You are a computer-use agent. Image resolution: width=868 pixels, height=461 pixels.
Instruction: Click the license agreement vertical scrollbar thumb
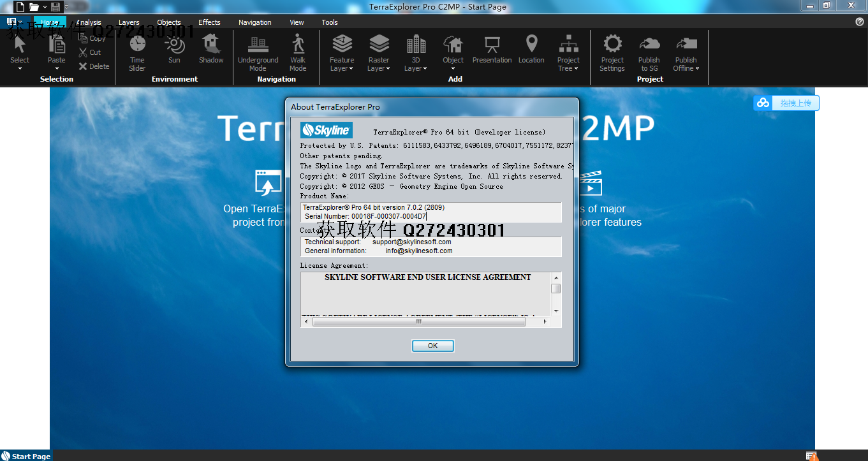[556, 288]
